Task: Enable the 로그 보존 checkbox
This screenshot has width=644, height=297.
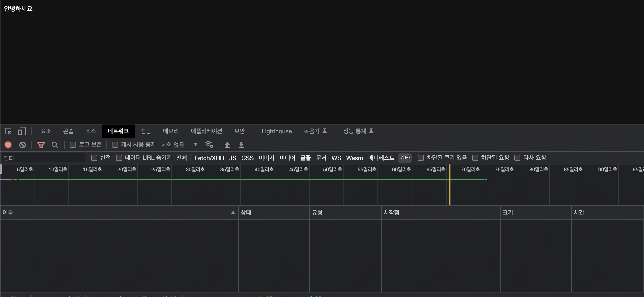Action: point(73,145)
